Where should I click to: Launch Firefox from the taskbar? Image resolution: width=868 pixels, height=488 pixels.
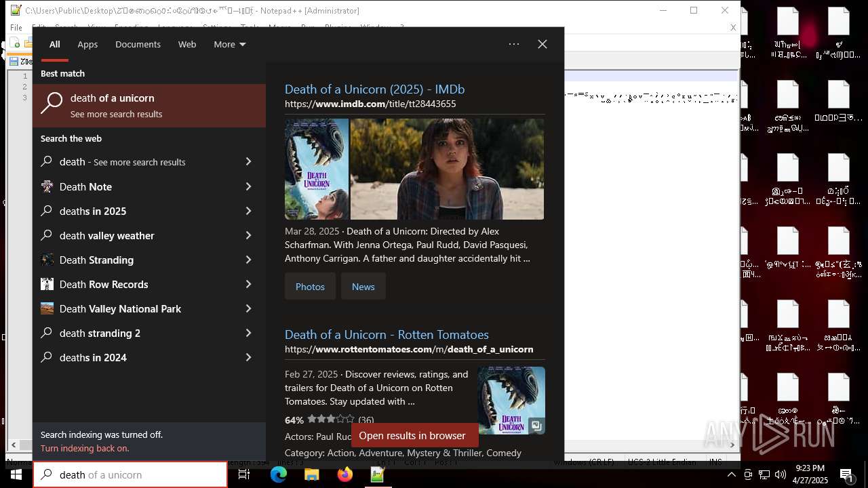(344, 475)
